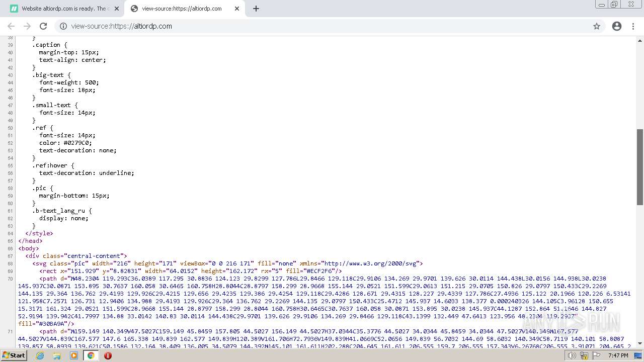Close the view-source altiordp.com tab
Image resolution: width=644 pixels, height=362 pixels.
point(237,9)
